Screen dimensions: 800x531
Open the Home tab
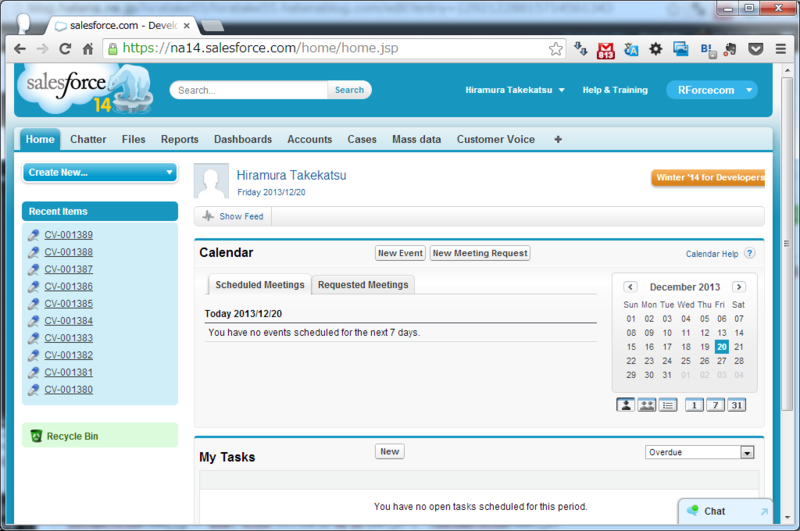tap(40, 139)
